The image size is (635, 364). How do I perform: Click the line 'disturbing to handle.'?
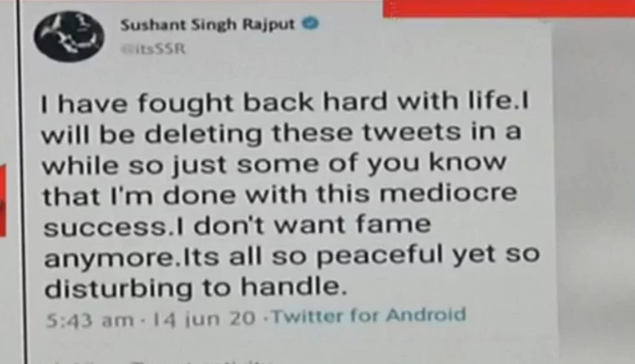click(196, 288)
